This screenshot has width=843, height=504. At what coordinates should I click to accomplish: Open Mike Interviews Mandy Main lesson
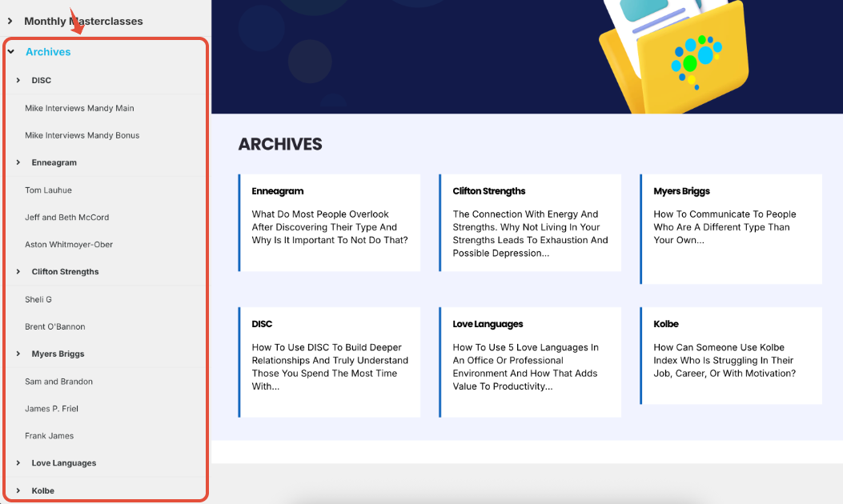79,108
